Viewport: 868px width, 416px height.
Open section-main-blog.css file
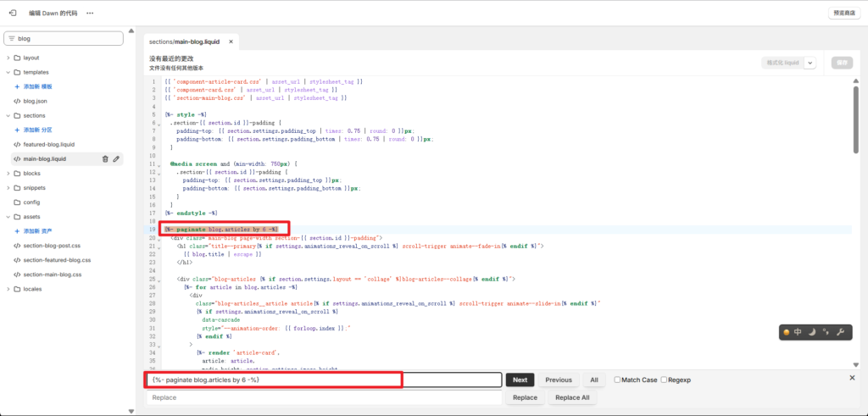[53, 275]
